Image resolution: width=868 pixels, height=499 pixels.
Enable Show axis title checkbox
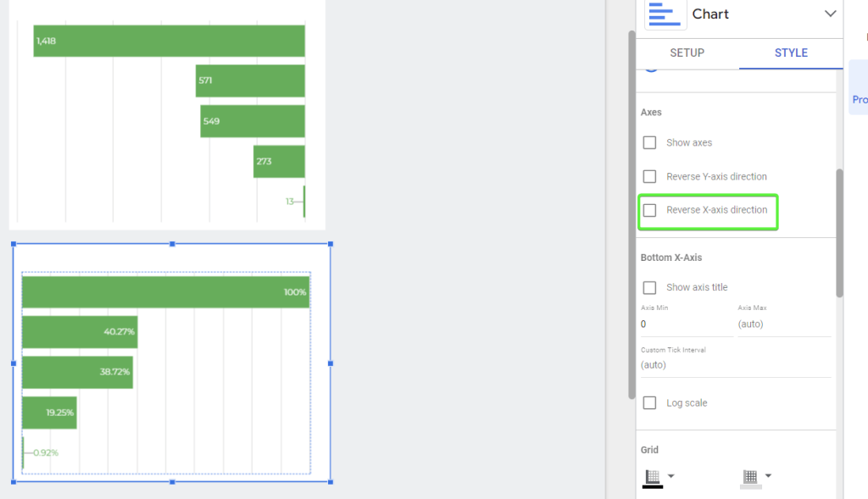649,288
